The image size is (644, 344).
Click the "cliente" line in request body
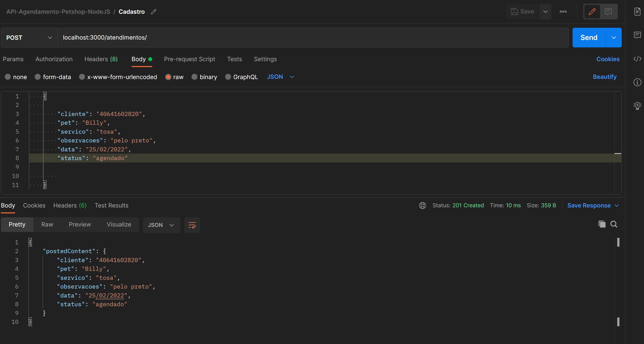coord(101,114)
